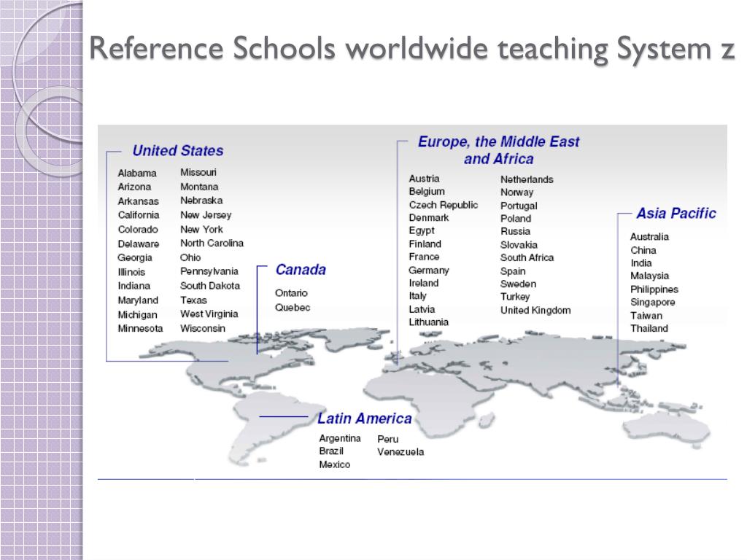This screenshot has height=560, width=747.
Task: Select the 'Montana' entry
Action: tap(199, 187)
